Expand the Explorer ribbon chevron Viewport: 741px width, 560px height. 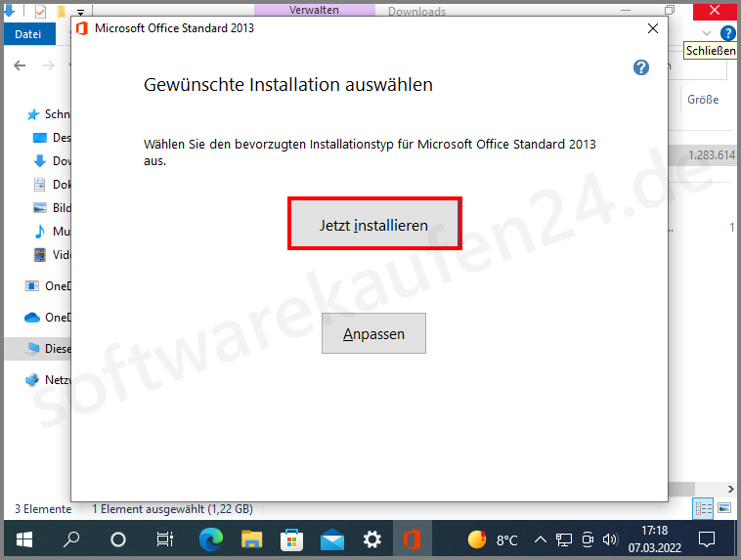coord(707,33)
